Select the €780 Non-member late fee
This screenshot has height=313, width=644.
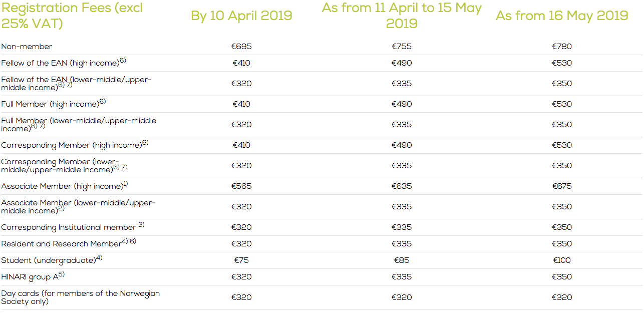(562, 47)
